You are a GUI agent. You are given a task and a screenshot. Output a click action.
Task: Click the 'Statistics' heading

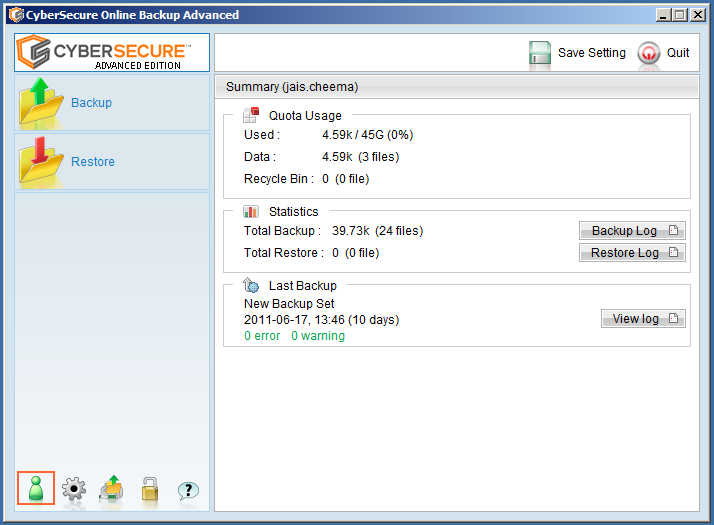click(294, 212)
